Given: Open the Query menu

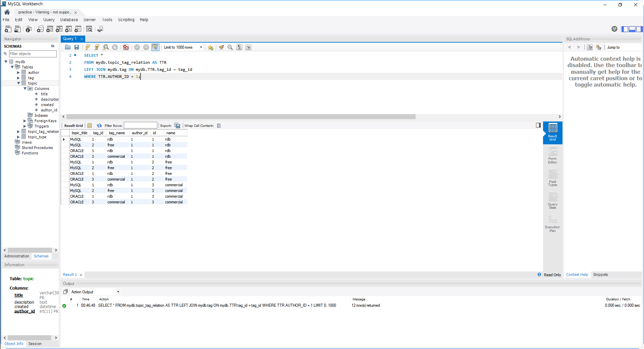Looking at the screenshot, I should (49, 20).
